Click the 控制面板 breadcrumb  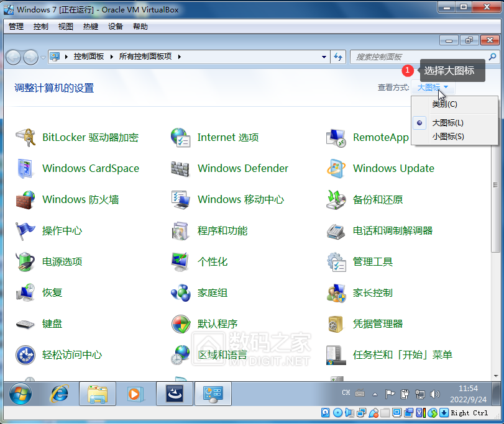tap(89, 56)
